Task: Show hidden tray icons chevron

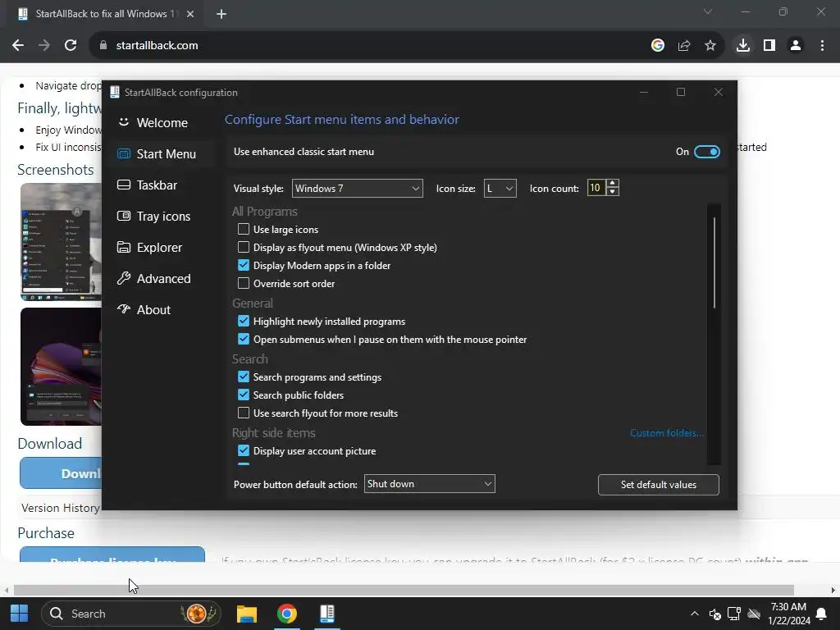Action: 694,614
